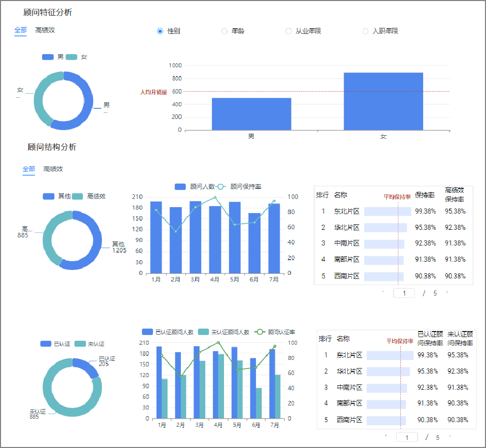The image size is (486, 448).
Task: Go to previous page in lower ranking table
Action: (x=386, y=436)
